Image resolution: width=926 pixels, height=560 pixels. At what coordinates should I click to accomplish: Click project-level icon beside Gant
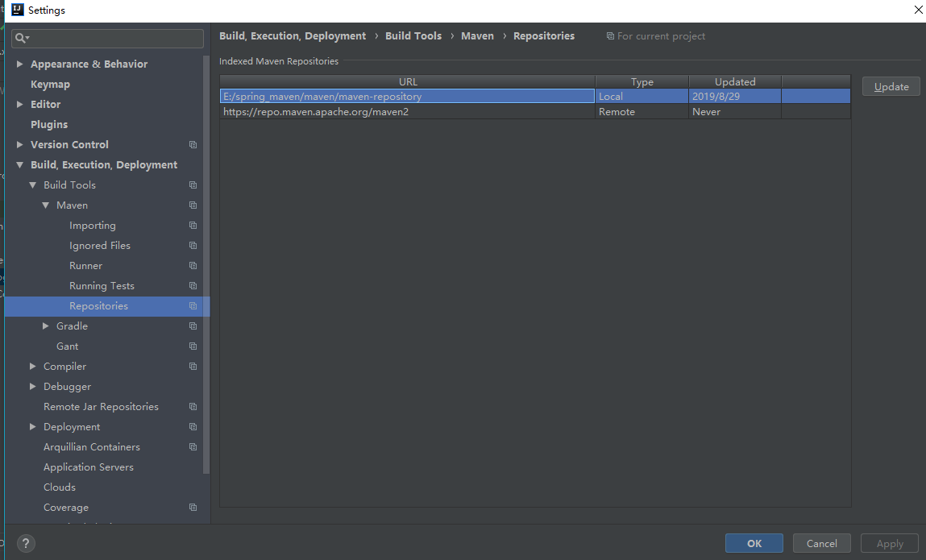(x=193, y=346)
